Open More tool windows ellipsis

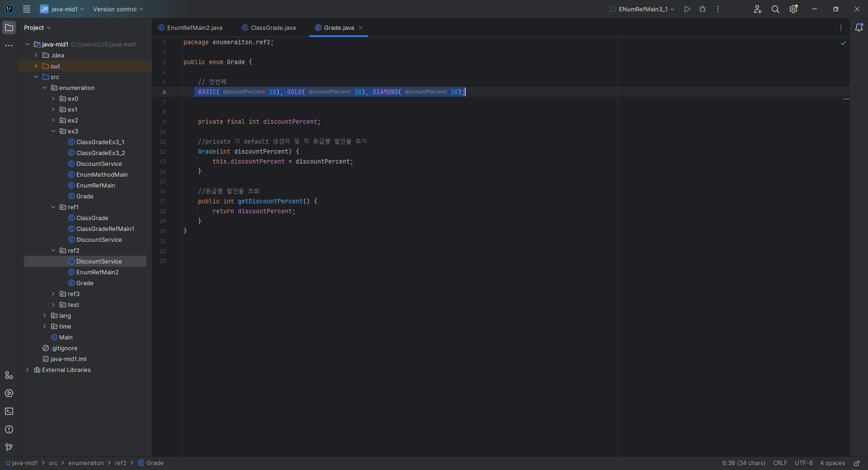pyautogui.click(x=9, y=46)
